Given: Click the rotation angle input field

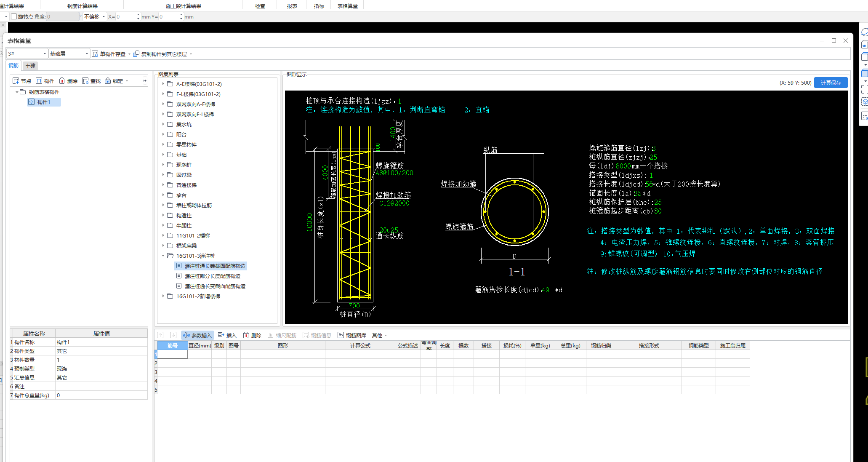Looking at the screenshot, I should (62, 16).
